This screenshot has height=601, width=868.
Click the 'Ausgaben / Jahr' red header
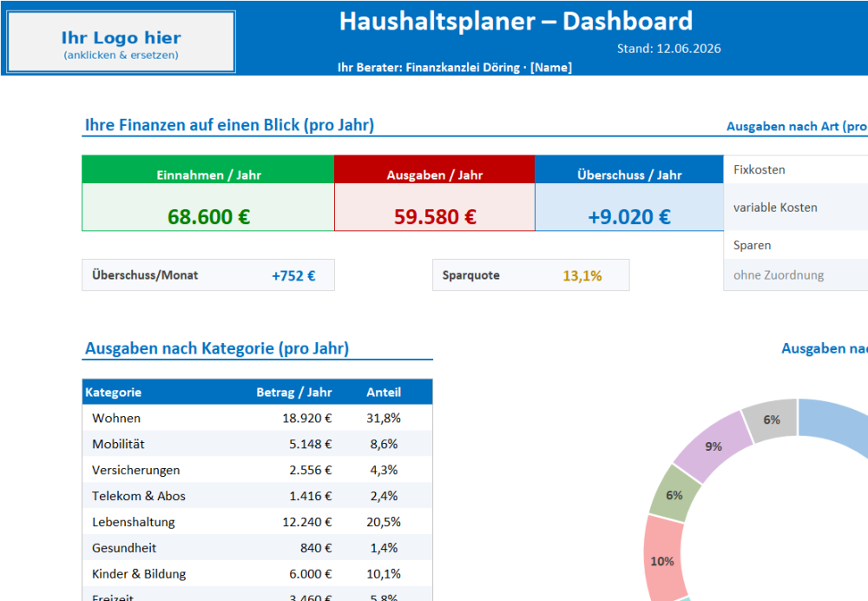[x=435, y=169]
